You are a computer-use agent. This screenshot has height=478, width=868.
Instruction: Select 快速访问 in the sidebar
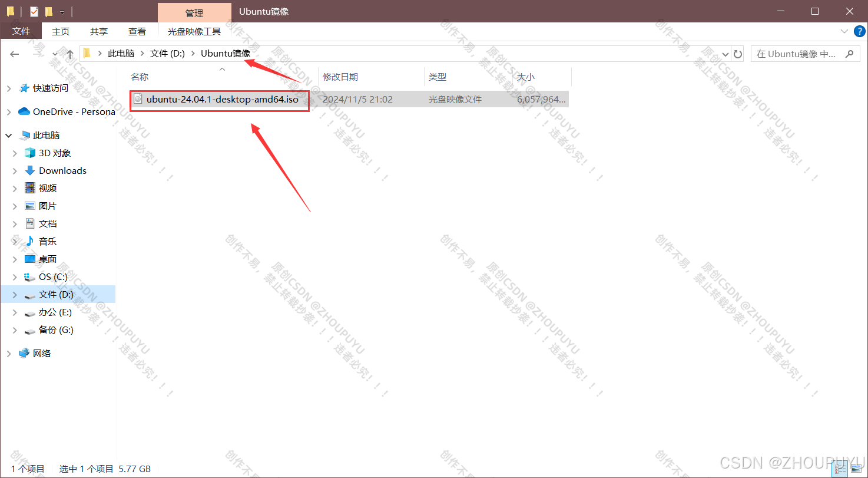51,88
